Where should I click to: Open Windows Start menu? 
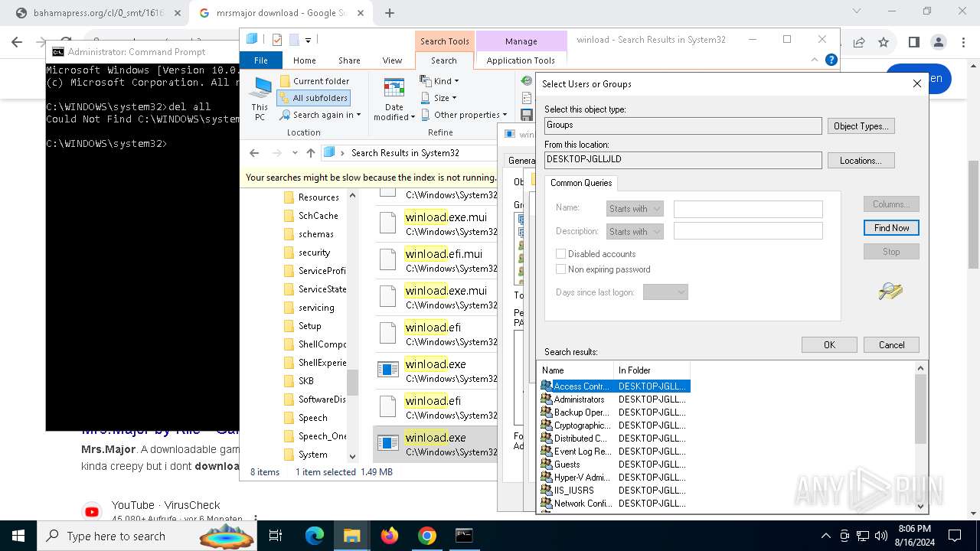coord(18,536)
